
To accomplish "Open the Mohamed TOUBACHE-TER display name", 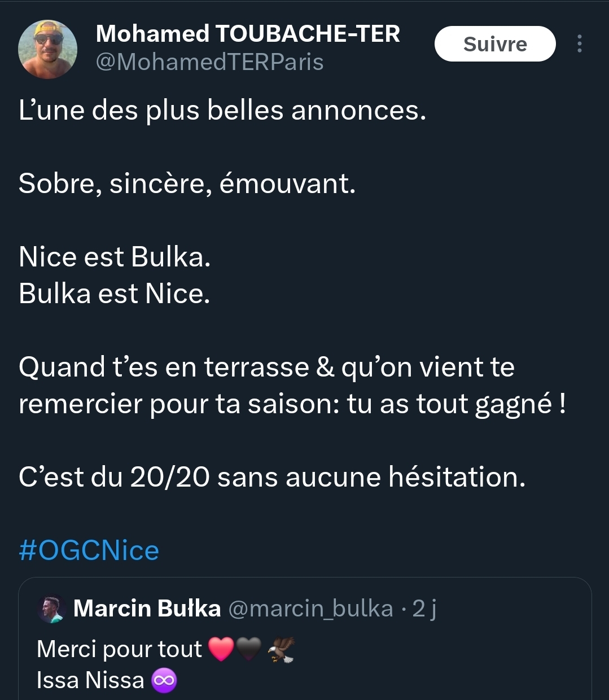I will pyautogui.click(x=248, y=34).
